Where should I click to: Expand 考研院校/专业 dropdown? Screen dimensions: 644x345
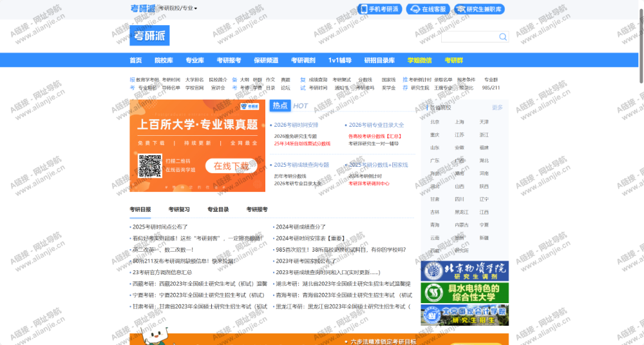pos(178,8)
